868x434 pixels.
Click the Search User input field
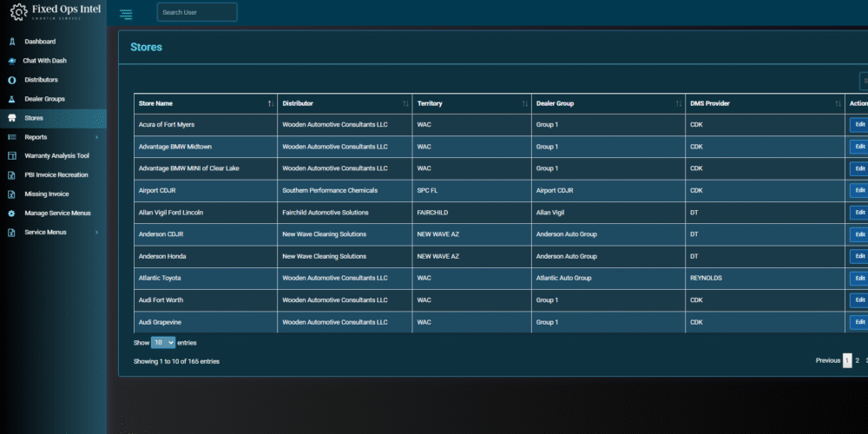click(x=197, y=12)
